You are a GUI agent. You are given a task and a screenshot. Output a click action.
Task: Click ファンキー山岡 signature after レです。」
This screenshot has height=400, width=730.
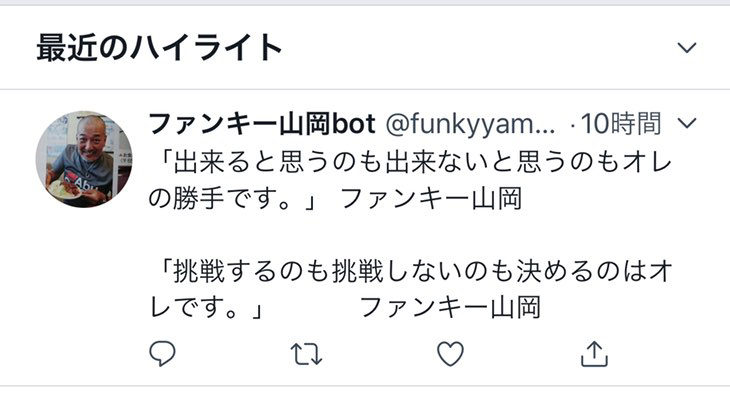(x=450, y=308)
